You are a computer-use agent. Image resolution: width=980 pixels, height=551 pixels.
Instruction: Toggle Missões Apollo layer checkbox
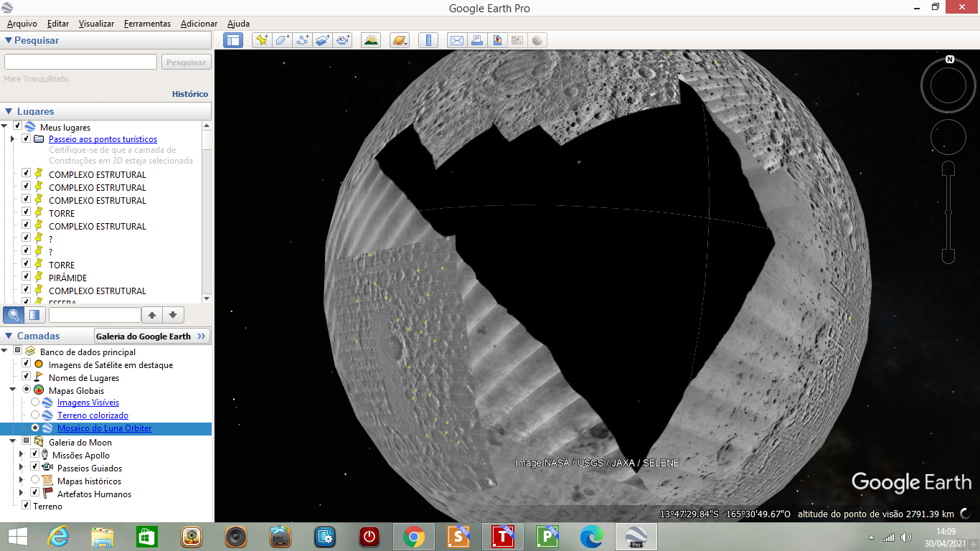tap(34, 455)
